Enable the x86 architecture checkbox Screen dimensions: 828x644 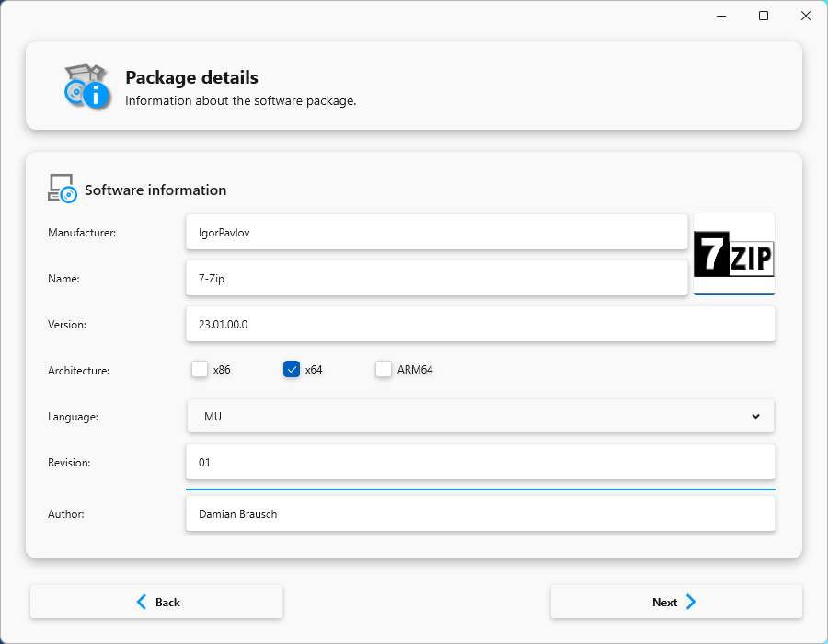(x=200, y=369)
